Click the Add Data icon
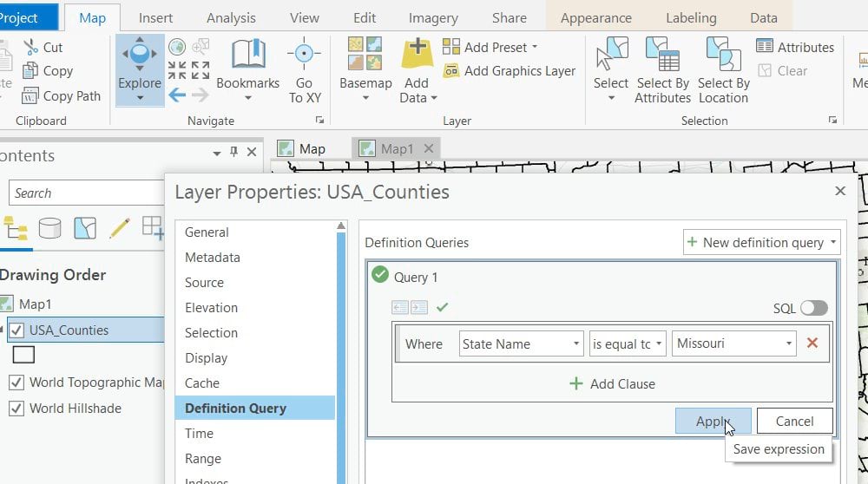Image resolution: width=868 pixels, height=484 pixels. coord(417,56)
